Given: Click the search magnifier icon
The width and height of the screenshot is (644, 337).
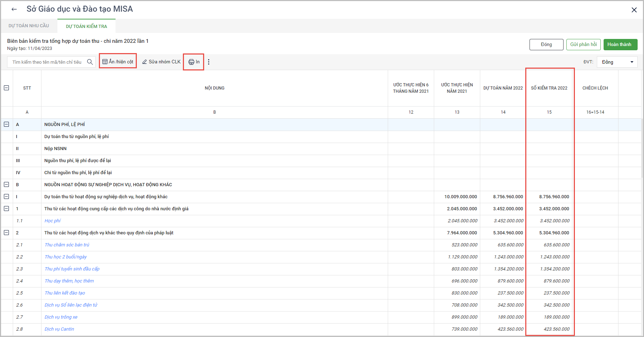Looking at the screenshot, I should [x=90, y=62].
